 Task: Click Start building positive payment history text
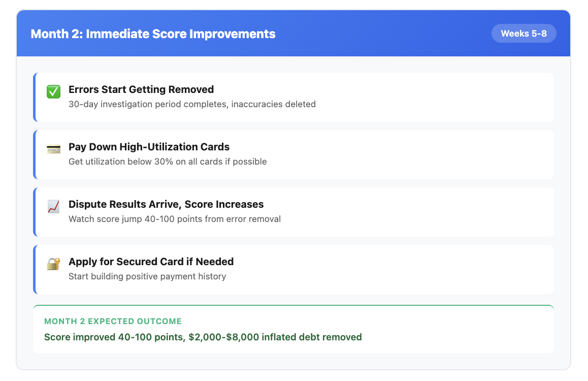point(147,276)
